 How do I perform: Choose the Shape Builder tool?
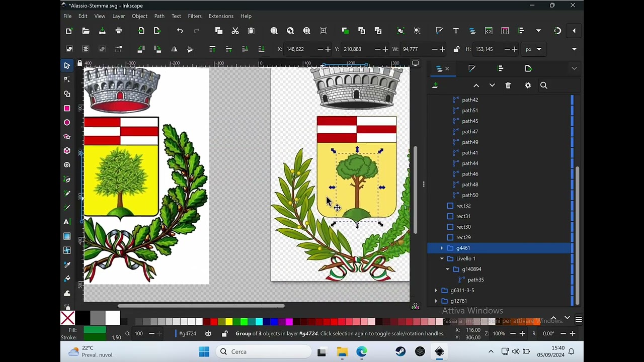tap(67, 94)
